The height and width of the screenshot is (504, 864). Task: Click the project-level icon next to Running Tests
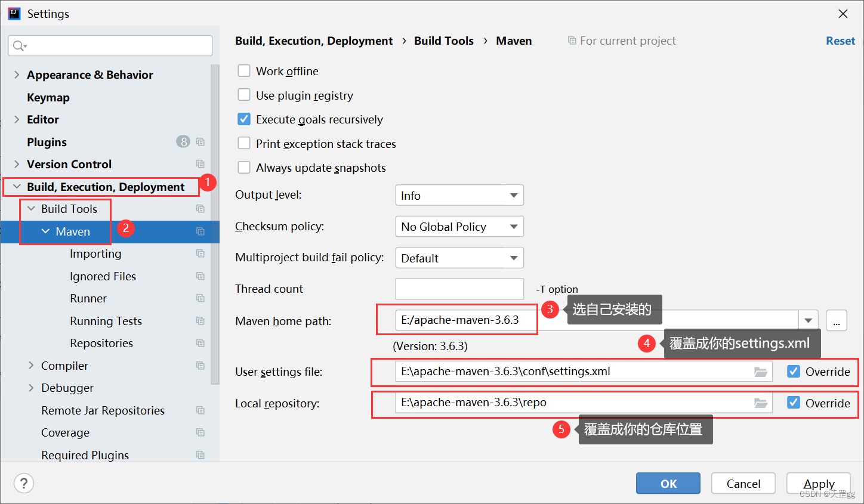click(x=200, y=321)
